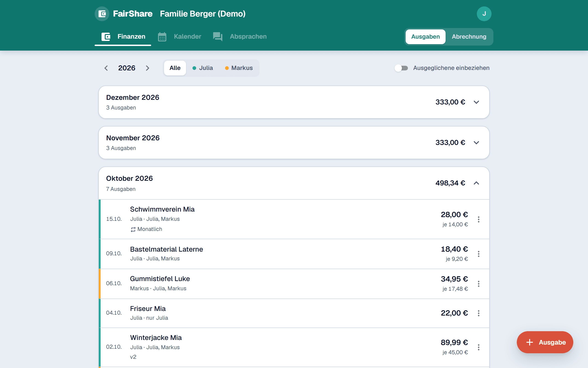The width and height of the screenshot is (588, 368).
Task: Click the Familie Berger (Demo) title
Action: coord(203,14)
